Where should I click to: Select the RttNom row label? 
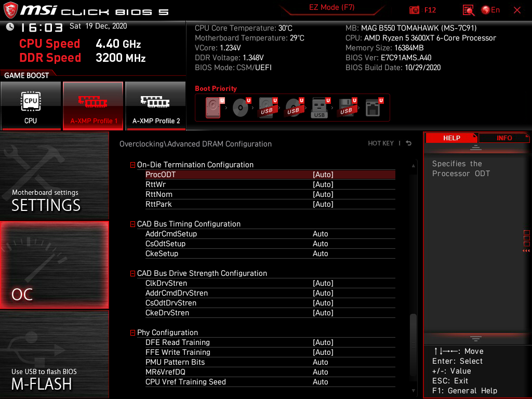click(159, 194)
